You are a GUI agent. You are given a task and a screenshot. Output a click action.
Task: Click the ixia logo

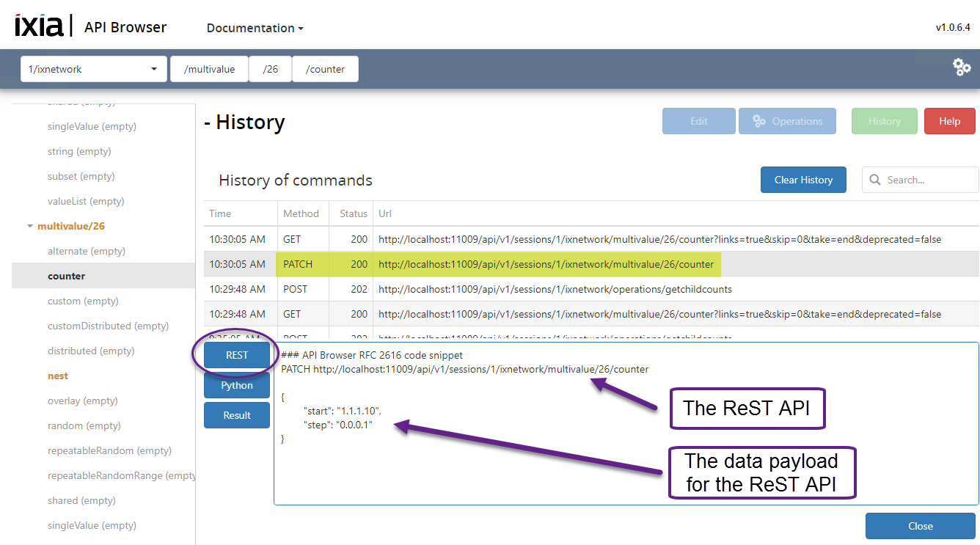click(x=39, y=26)
